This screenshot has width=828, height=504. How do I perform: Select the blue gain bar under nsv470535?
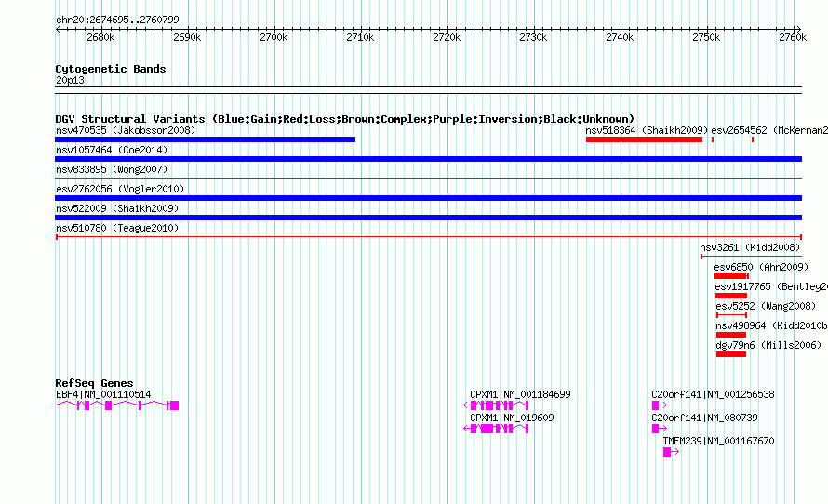[205, 139]
